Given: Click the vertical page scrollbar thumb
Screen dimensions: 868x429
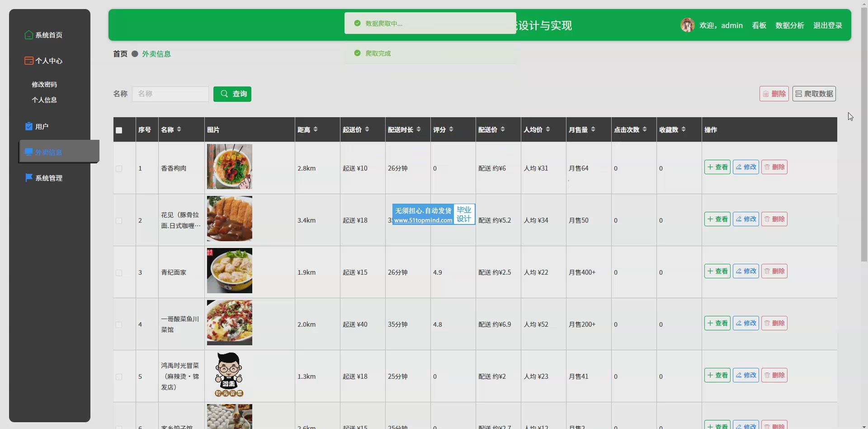Looking at the screenshot, I should click(864, 136).
